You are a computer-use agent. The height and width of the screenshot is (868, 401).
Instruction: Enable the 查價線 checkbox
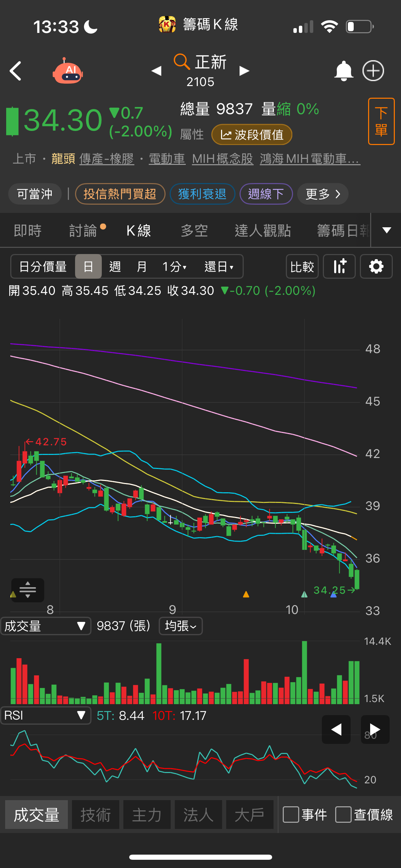point(343,815)
